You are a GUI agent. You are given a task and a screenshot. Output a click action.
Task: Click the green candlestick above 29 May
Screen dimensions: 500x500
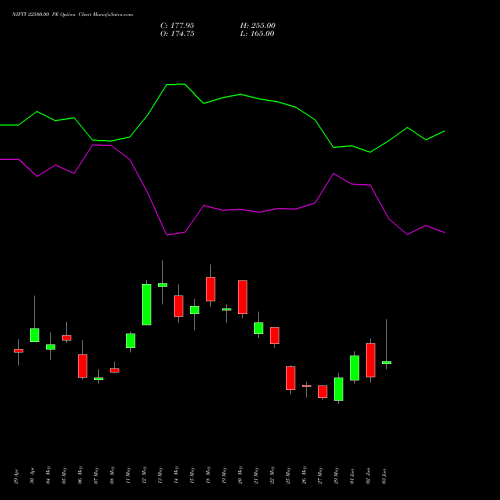(339, 389)
